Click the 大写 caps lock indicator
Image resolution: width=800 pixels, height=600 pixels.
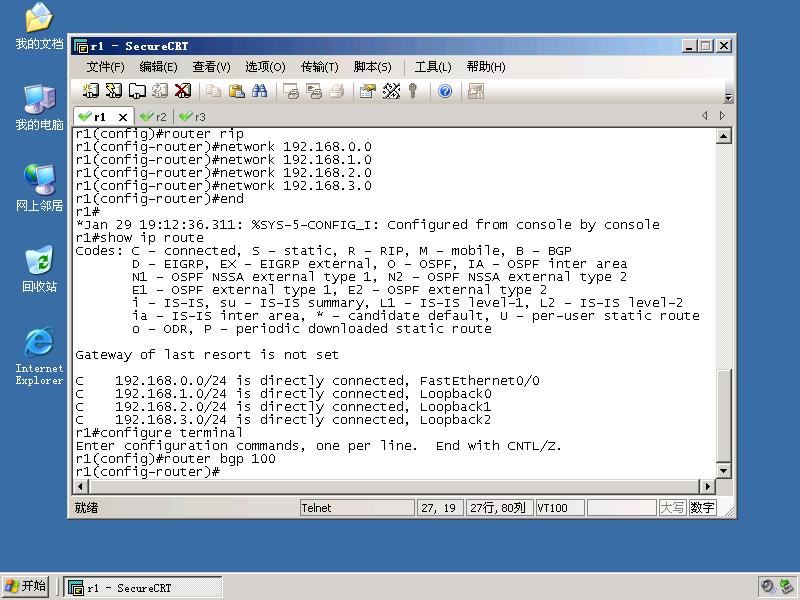click(x=672, y=508)
